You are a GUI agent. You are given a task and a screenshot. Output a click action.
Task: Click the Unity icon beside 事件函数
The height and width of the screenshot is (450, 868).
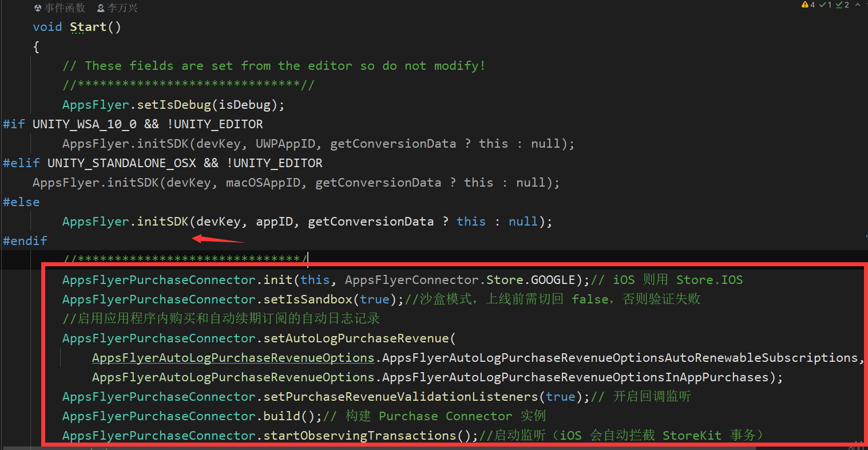[38, 8]
